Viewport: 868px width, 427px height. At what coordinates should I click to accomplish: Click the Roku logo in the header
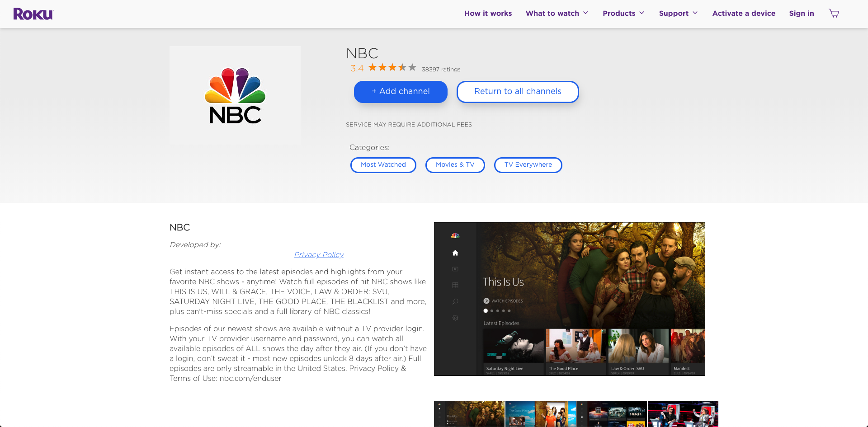33,14
